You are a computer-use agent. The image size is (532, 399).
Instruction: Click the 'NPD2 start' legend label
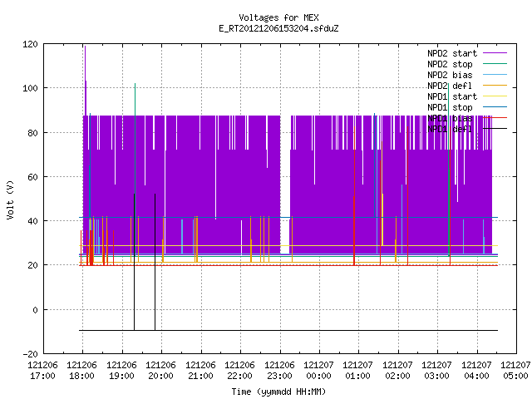point(452,53)
